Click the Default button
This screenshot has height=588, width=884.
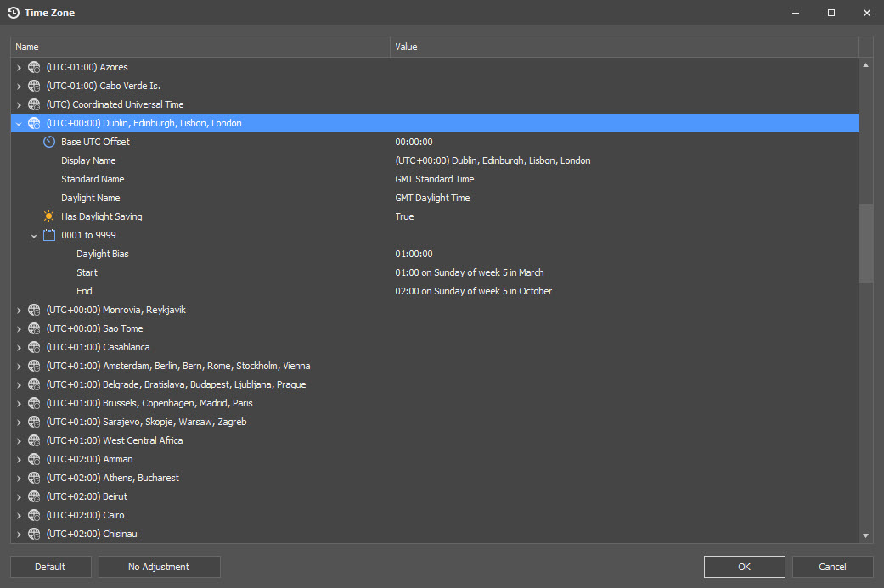tap(51, 567)
